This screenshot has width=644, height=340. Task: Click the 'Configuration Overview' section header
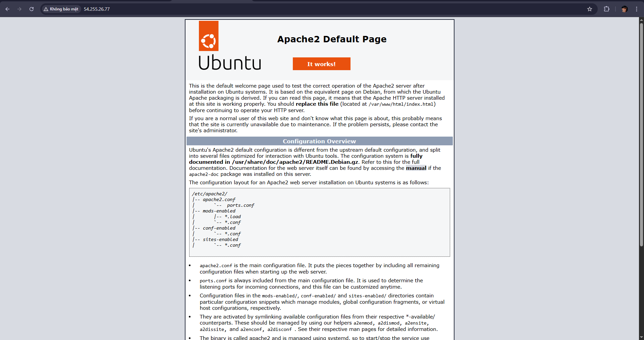coord(319,141)
